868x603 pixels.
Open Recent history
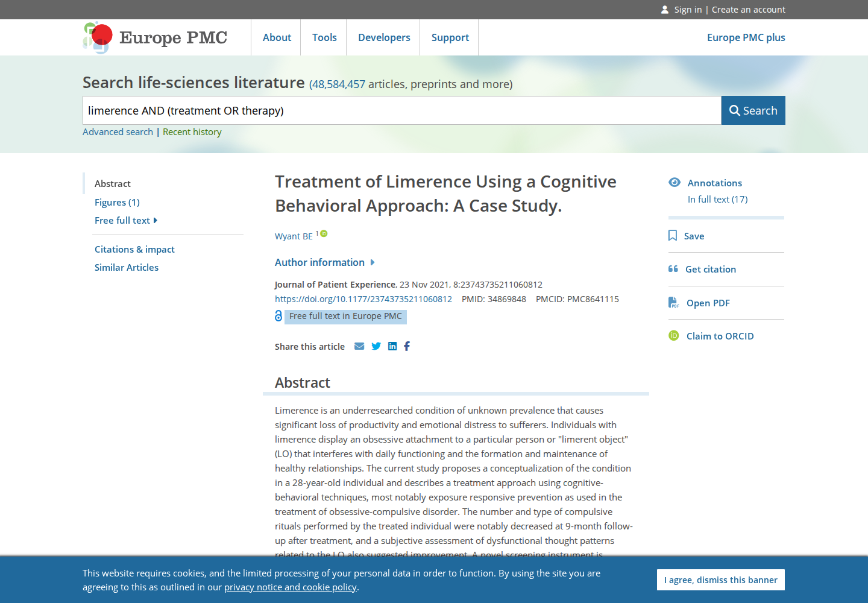coord(192,132)
